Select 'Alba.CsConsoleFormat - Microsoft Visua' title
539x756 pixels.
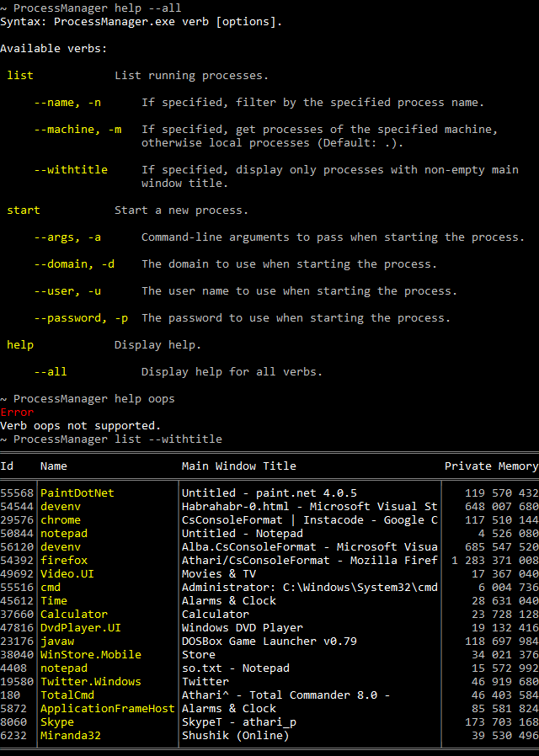pyautogui.click(x=310, y=547)
